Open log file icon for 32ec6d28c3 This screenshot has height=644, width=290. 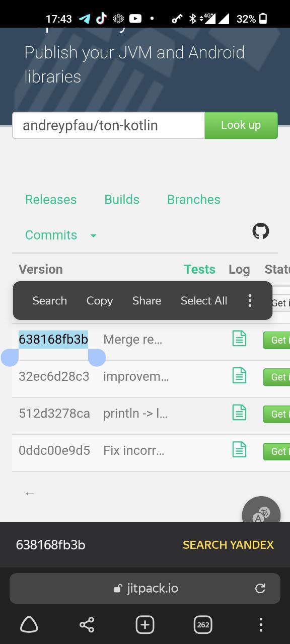click(239, 375)
